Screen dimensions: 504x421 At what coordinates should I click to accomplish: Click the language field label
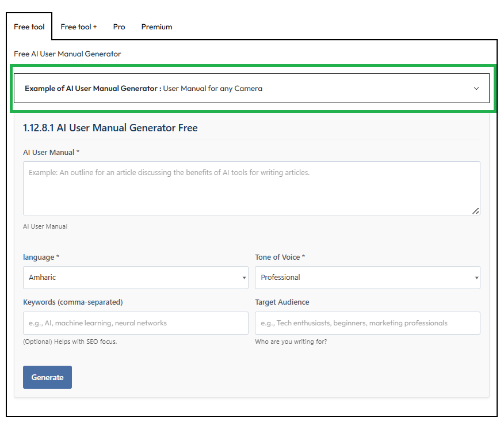41,257
